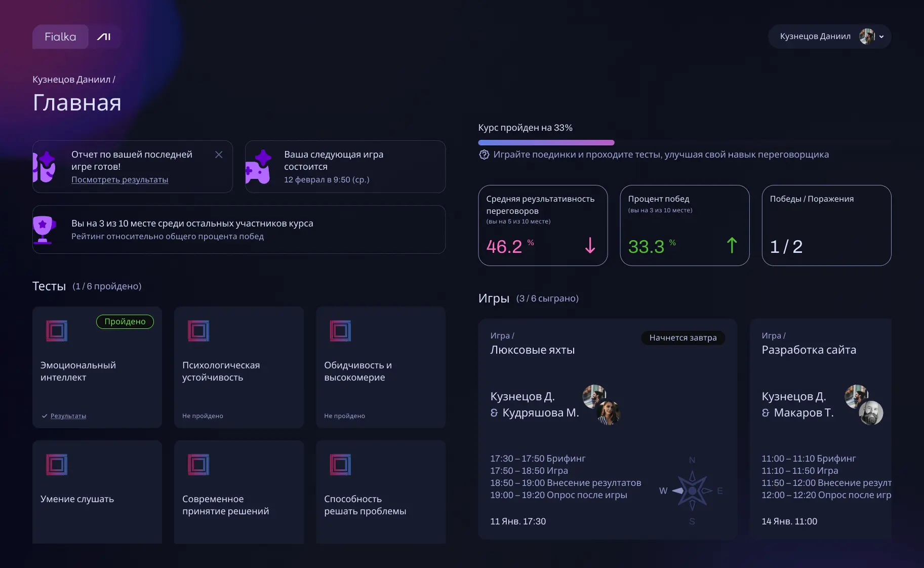Open the Кузнецов Даниил account dropdown
The width and height of the screenshot is (924, 568).
pyautogui.click(x=829, y=36)
